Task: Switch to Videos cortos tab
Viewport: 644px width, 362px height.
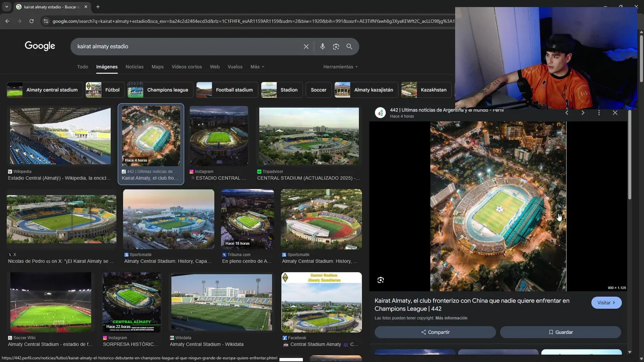Action: [187, 67]
